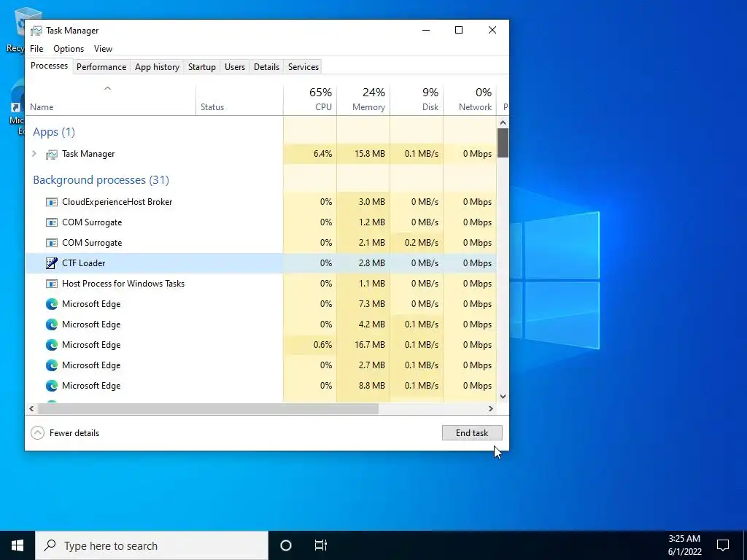Open the File menu
This screenshot has height=560, width=747.
click(x=36, y=49)
